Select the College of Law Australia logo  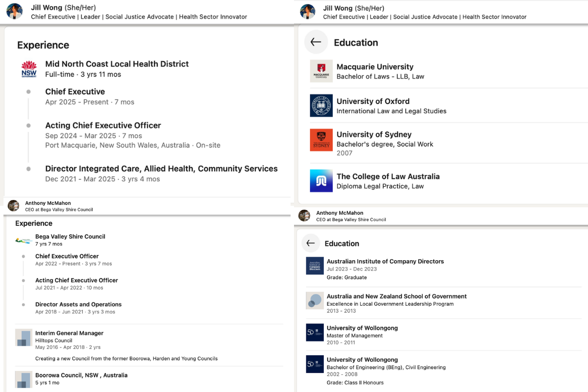tap(321, 181)
